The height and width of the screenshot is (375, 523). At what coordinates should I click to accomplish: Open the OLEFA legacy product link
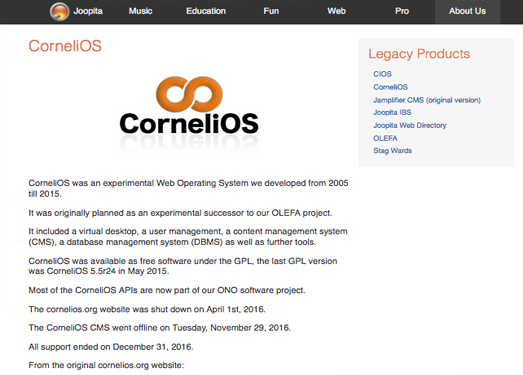[x=385, y=138]
